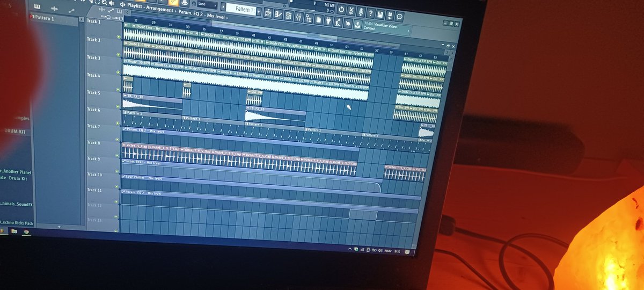Open the Mixer faders icon
The image size is (644, 290).
coord(298,17)
